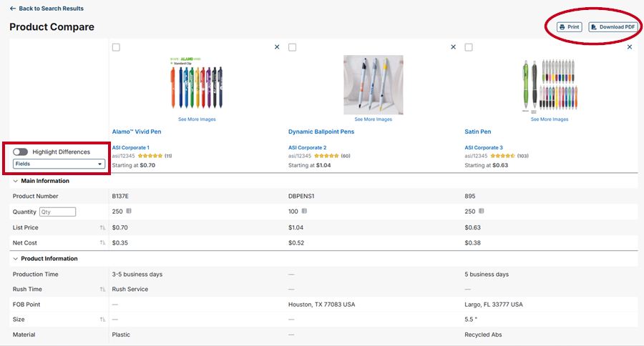Screen dimensions: 644x346
Task: Remove Satin Pen with its X icon
Action: pyautogui.click(x=629, y=47)
